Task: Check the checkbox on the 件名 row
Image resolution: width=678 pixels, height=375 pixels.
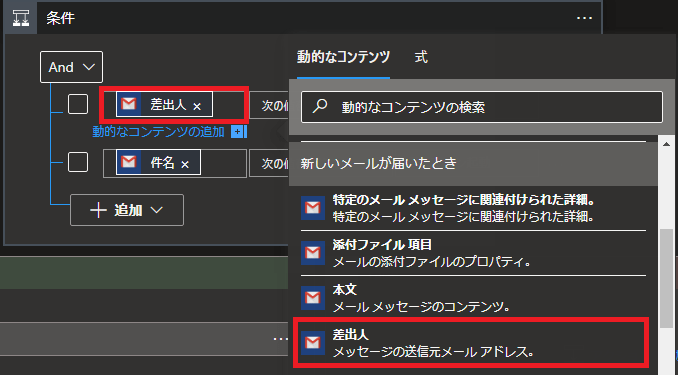Action: click(78, 162)
